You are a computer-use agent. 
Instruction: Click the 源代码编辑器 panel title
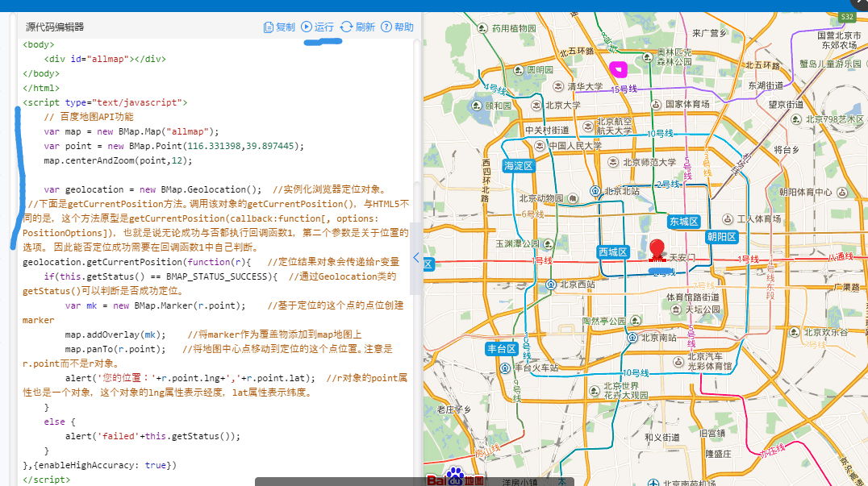[55, 27]
